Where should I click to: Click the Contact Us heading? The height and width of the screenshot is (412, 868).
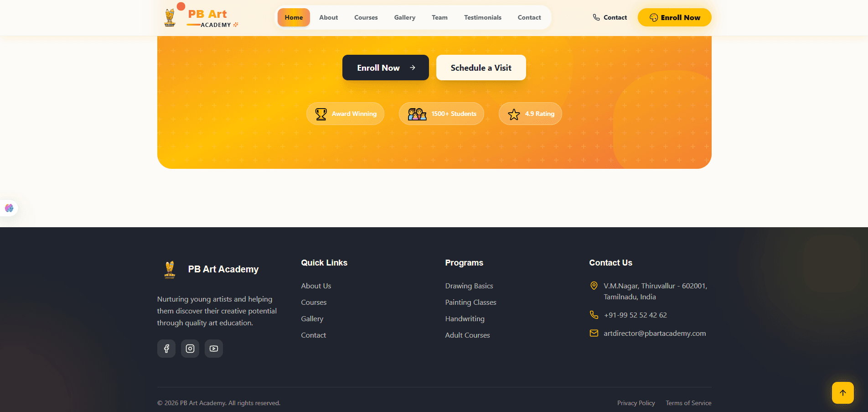(610, 263)
